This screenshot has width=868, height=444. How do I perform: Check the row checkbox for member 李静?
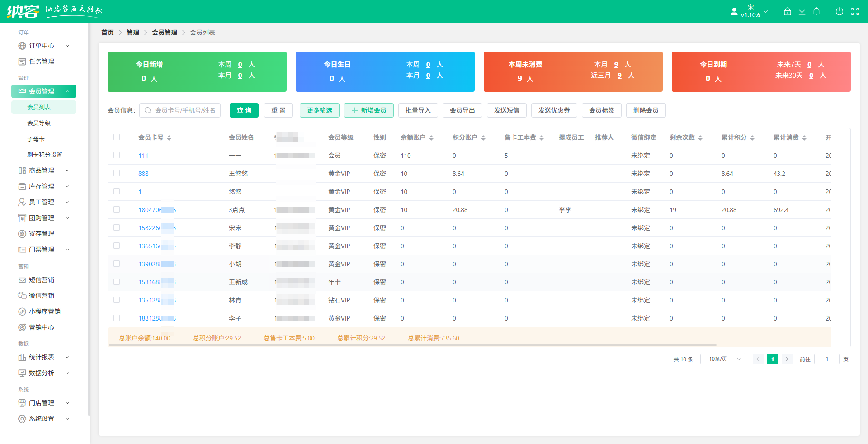(x=117, y=246)
